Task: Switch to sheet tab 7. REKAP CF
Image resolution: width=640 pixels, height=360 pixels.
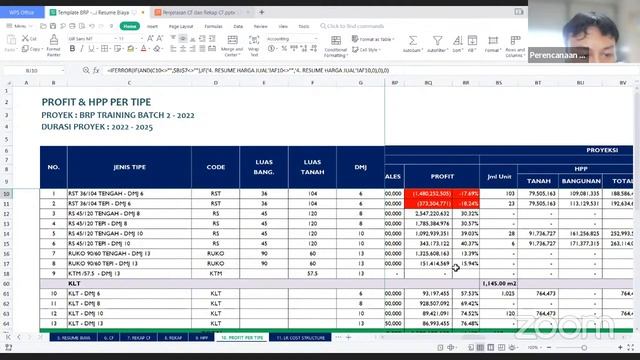Action: (x=139, y=338)
